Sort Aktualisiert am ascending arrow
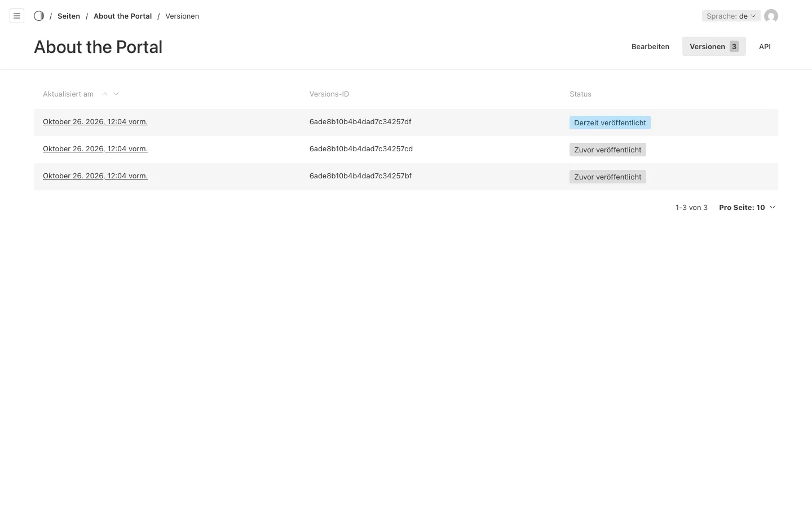 pos(105,94)
